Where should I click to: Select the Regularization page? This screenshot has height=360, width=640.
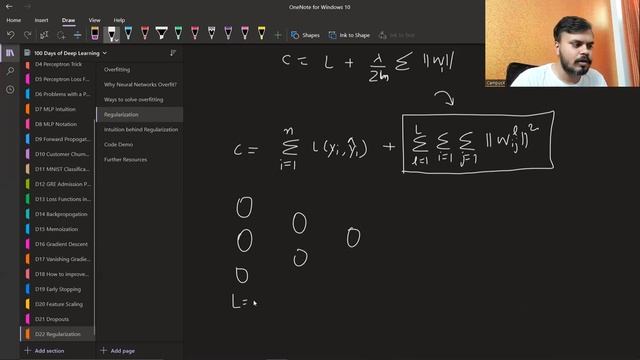[140, 115]
